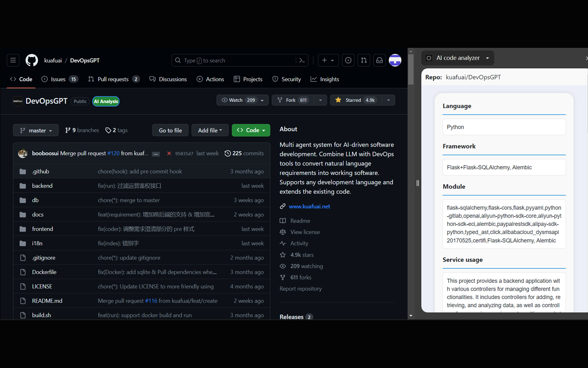The height and width of the screenshot is (368, 588).
Task: Open the Watch notifications dropdown
Action: [x=243, y=100]
